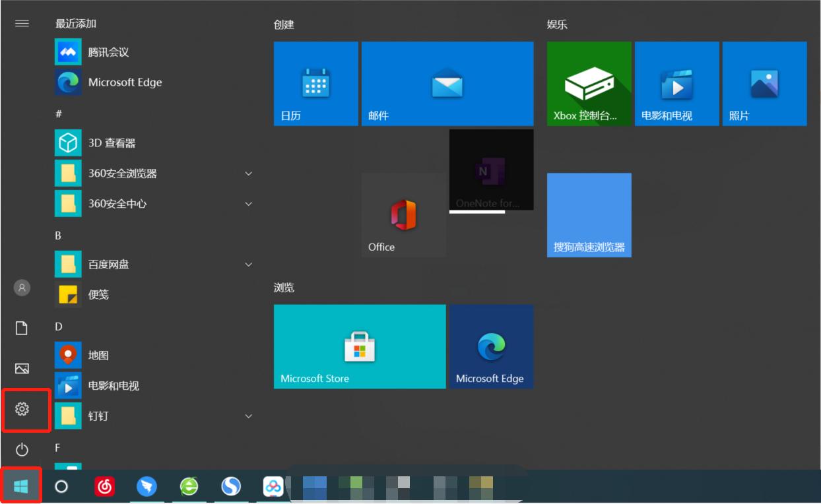Click the user account avatar icon

22,288
